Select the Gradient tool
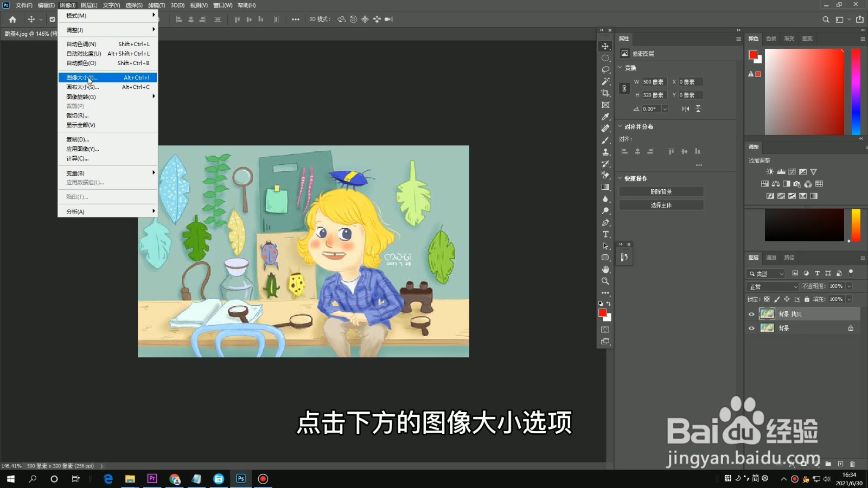 point(605,187)
